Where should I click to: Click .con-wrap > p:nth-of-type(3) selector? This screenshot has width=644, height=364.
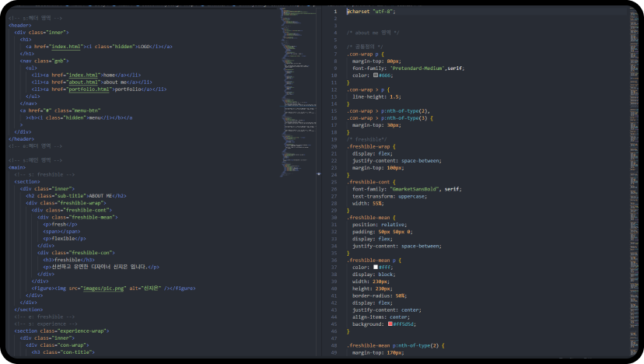(387, 118)
